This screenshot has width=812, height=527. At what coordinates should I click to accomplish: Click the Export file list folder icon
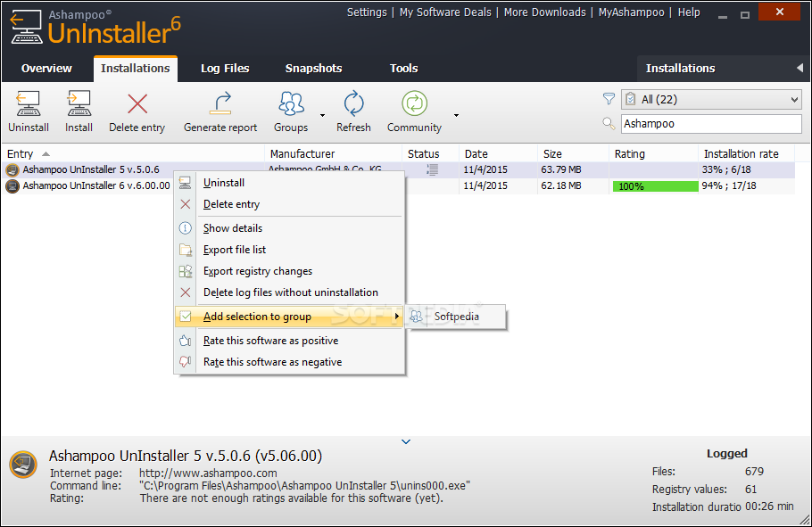[x=186, y=250]
